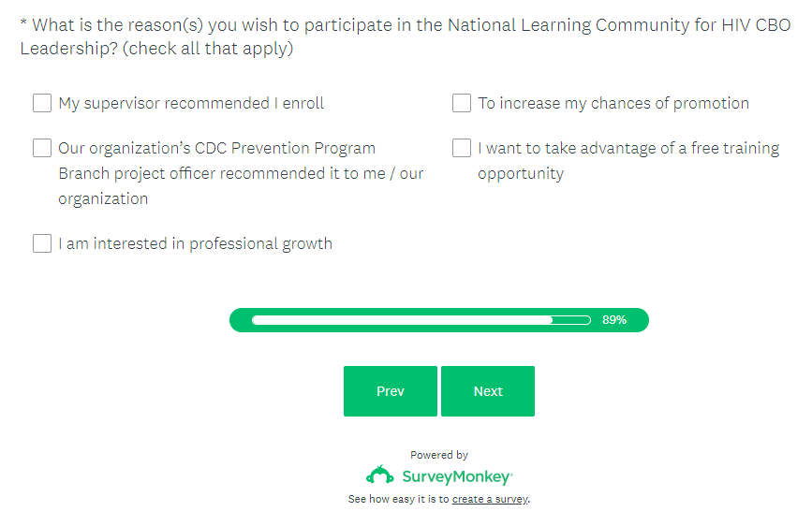Click the 'See how easy it is' text
Viewport: 812px width, 512px height.
399,500
